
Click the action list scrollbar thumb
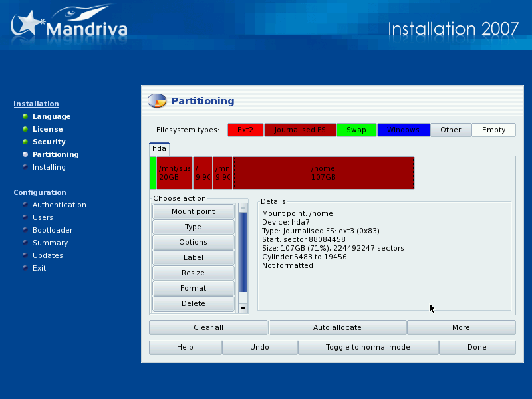[x=243, y=252]
